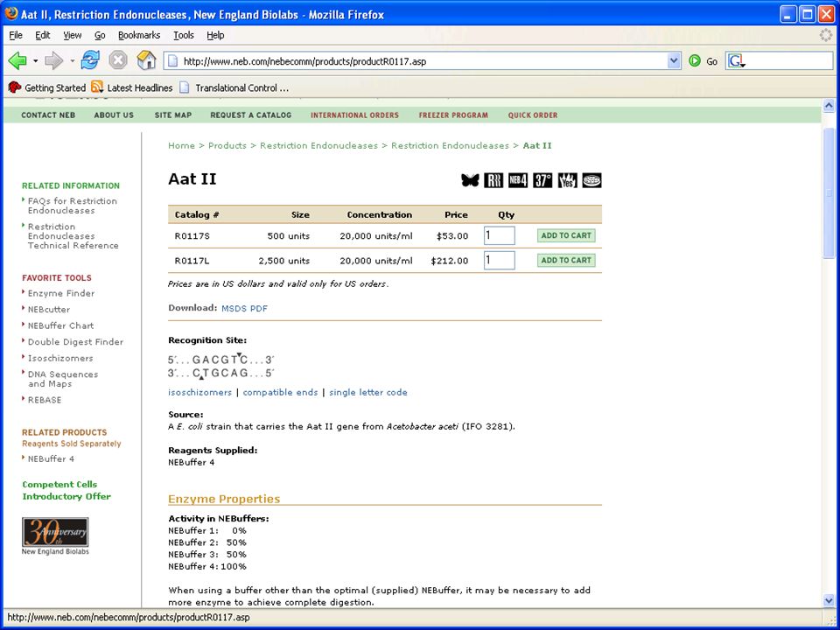The width and height of the screenshot is (840, 630).
Task: Open DNA Sequences and Maps link
Action: click(63, 379)
